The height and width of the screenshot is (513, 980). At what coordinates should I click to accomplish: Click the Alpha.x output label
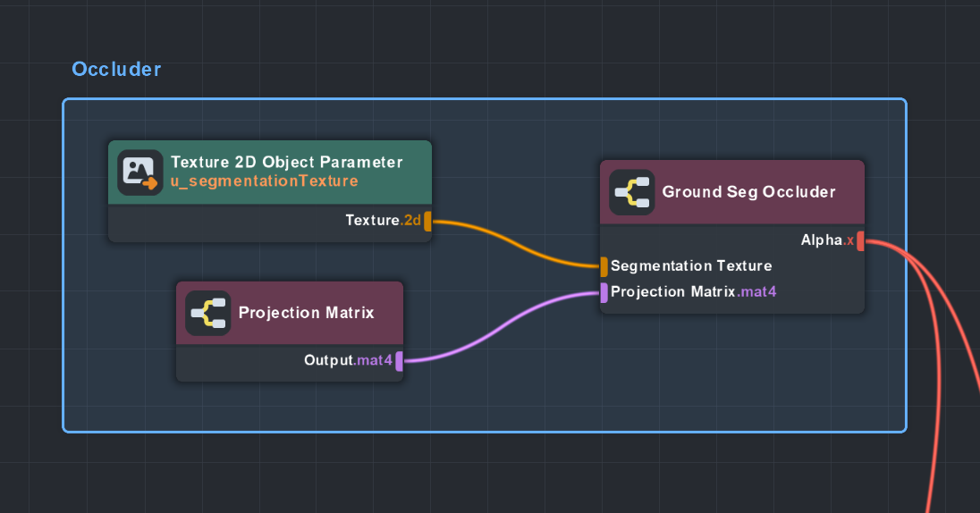(x=827, y=240)
